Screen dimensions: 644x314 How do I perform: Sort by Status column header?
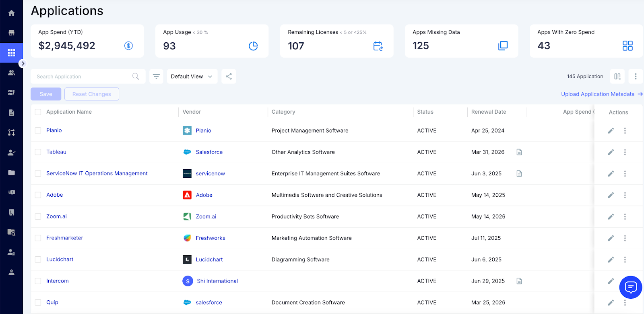pyautogui.click(x=425, y=112)
